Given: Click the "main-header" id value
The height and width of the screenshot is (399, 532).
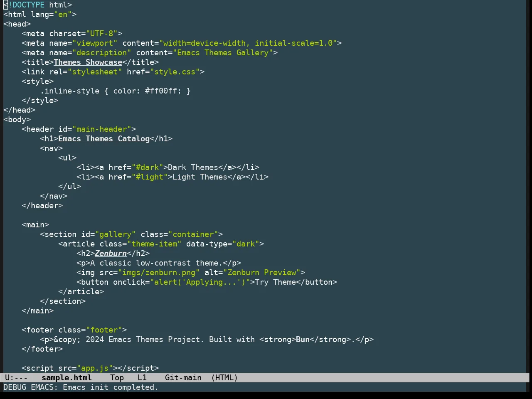Looking at the screenshot, I should point(102,129).
